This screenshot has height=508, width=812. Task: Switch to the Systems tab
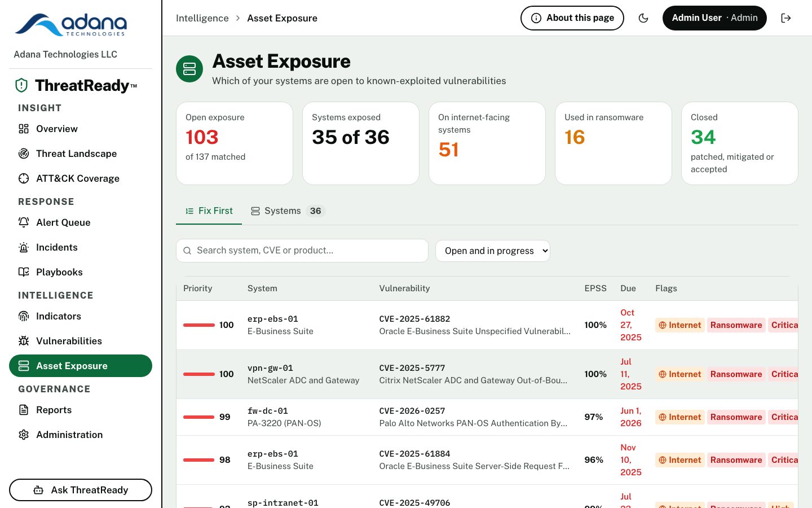coord(288,211)
